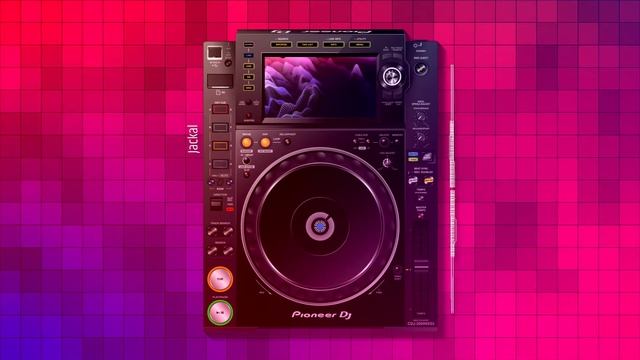Click the knob at the right strip's top
This screenshot has height=360, width=640.
(x=421, y=69)
